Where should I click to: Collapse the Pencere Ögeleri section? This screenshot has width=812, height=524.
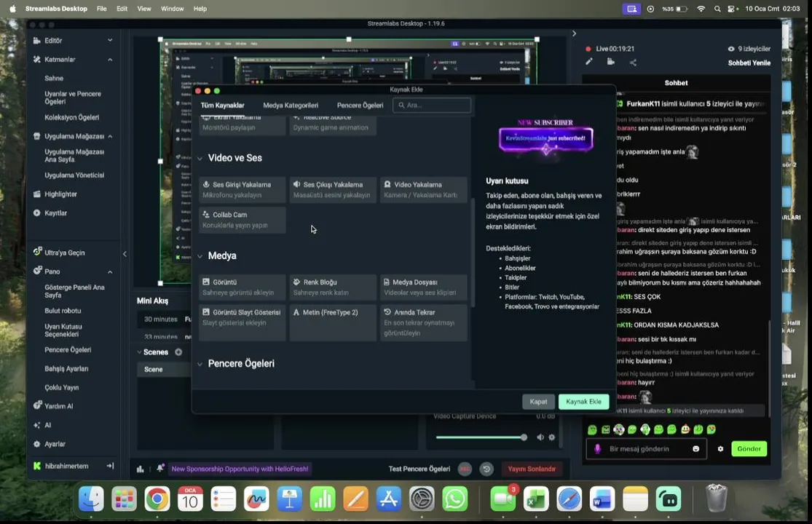[200, 364]
